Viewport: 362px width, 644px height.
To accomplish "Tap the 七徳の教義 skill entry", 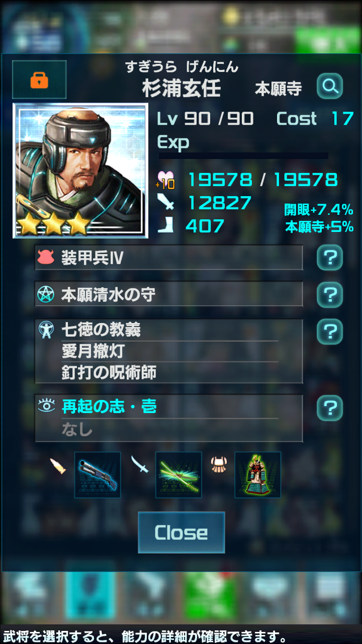I will point(101,330).
